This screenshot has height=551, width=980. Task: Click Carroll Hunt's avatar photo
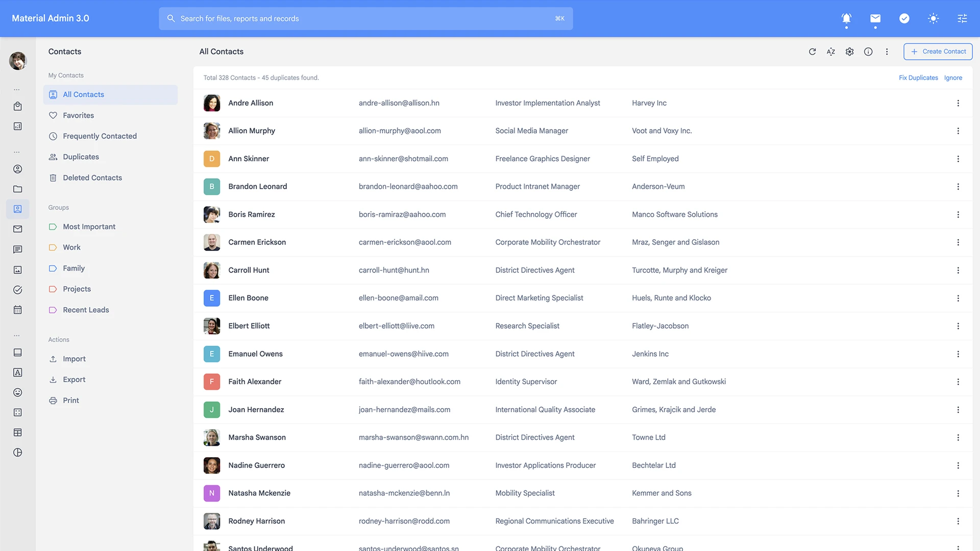212,270
